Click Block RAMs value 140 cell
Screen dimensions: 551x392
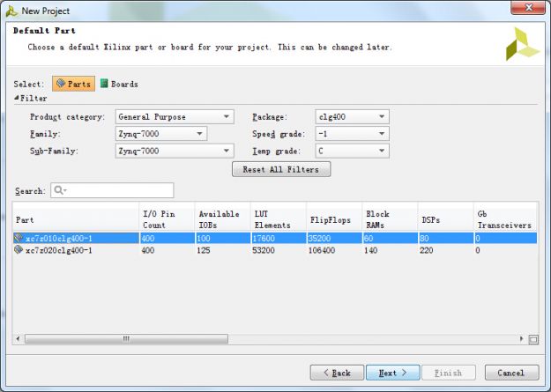coord(371,250)
